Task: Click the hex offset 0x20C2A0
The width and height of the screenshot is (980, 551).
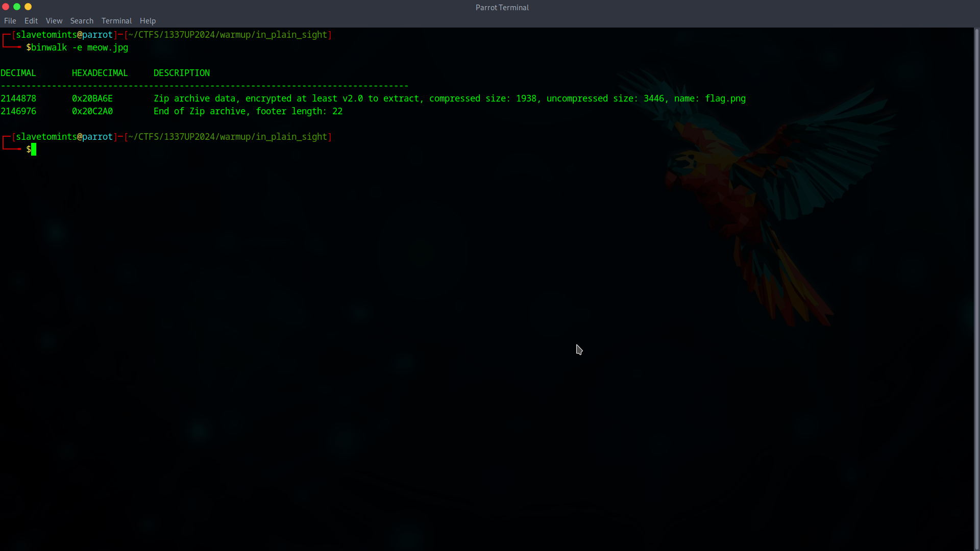Action: pos(92,111)
